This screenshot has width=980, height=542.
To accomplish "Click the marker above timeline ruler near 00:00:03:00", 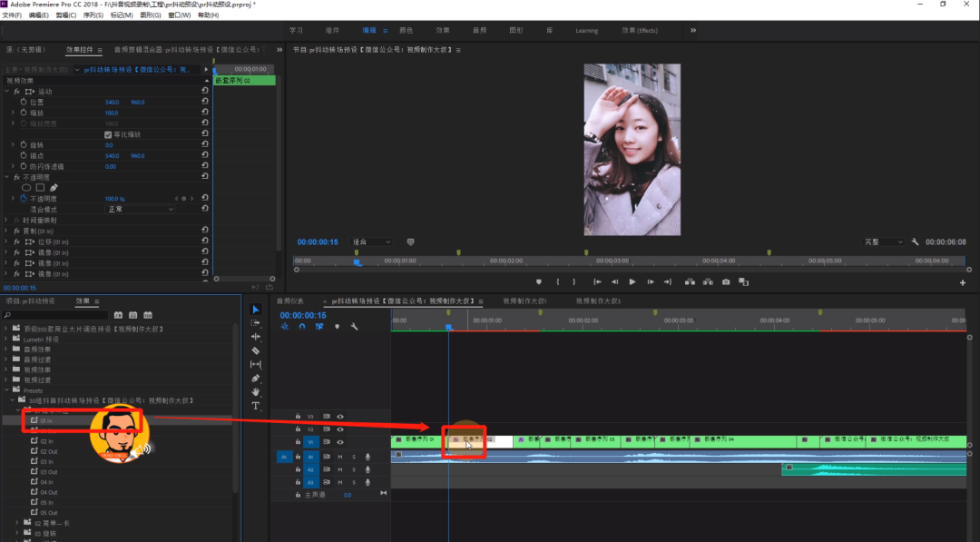I will pos(655,312).
